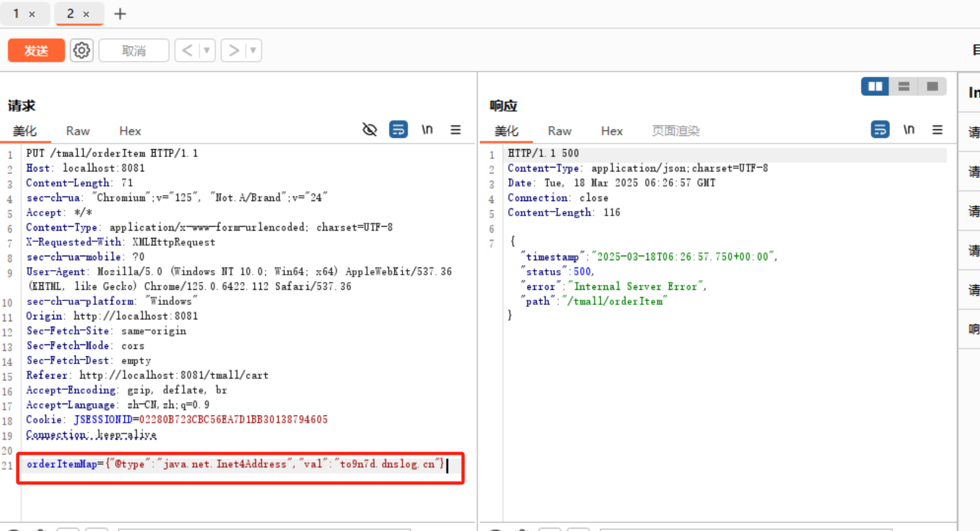Toggle \n non-printable display in request
The width and height of the screenshot is (980, 531).
[427, 129]
